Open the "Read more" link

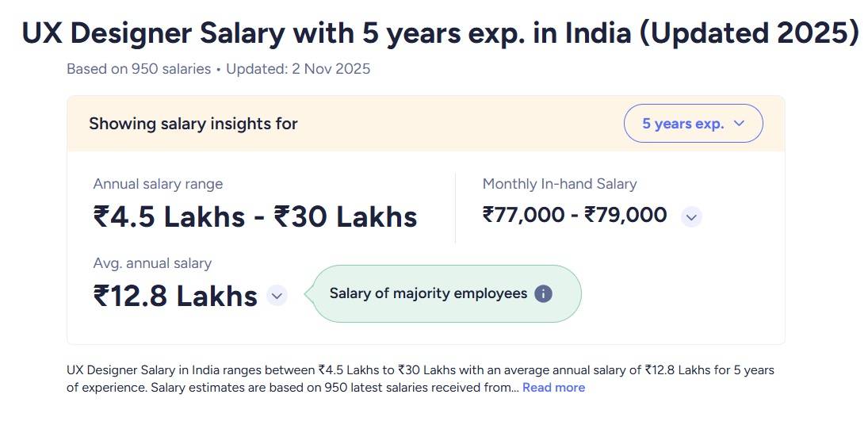click(x=553, y=388)
